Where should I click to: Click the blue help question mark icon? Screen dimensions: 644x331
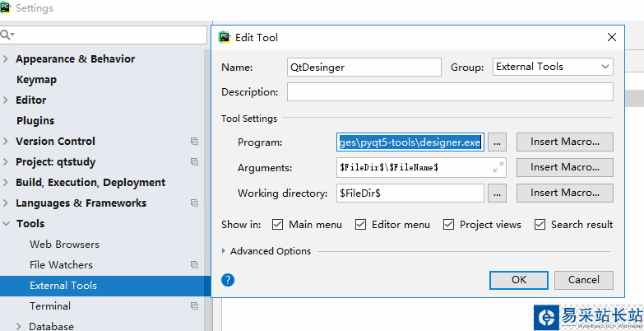229,280
